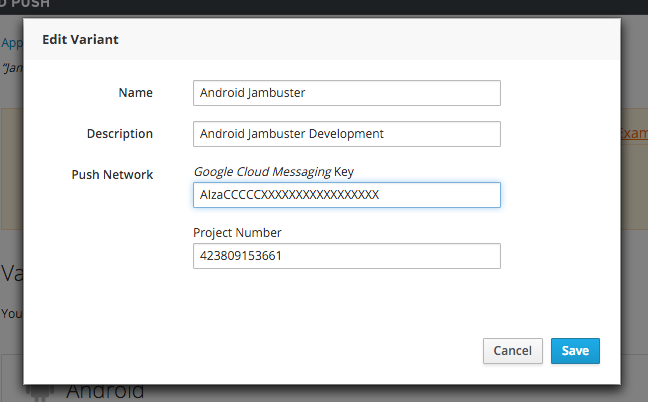Screen dimensions: 648x402
Task: Cancel the Edit Variant dialog
Action: coord(512,351)
